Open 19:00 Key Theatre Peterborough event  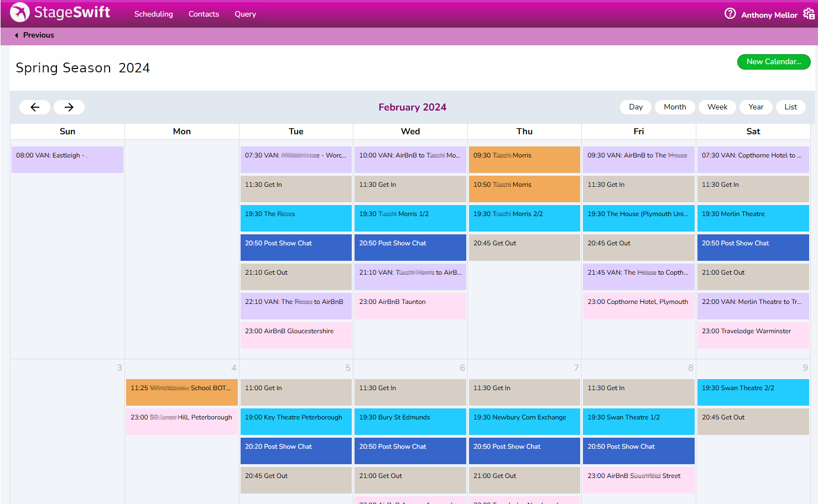(x=296, y=421)
